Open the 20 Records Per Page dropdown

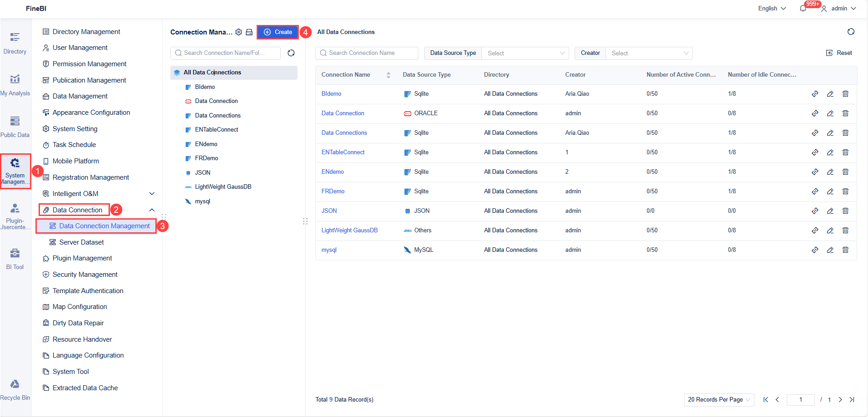[x=719, y=399]
